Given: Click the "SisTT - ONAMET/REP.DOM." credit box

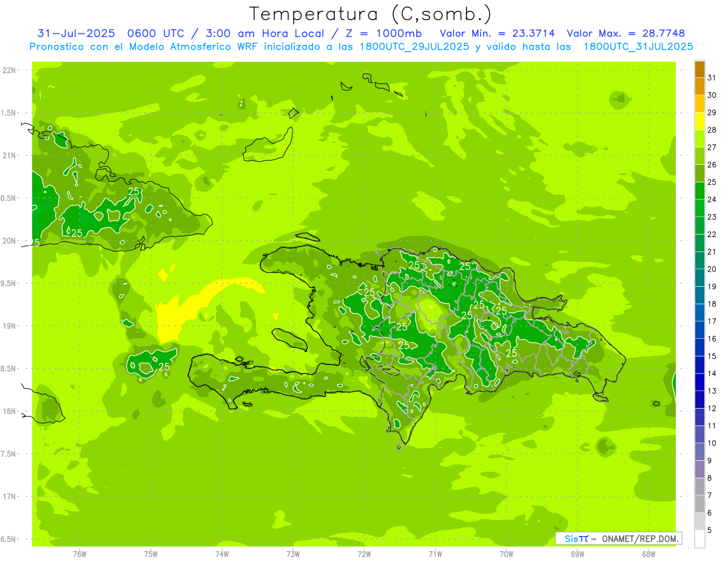Looking at the screenshot, I should [x=619, y=538].
